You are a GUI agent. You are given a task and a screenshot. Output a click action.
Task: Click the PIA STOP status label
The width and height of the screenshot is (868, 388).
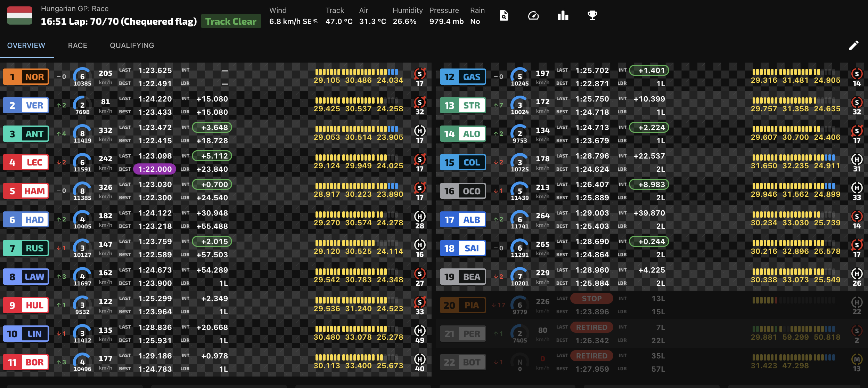tap(592, 299)
